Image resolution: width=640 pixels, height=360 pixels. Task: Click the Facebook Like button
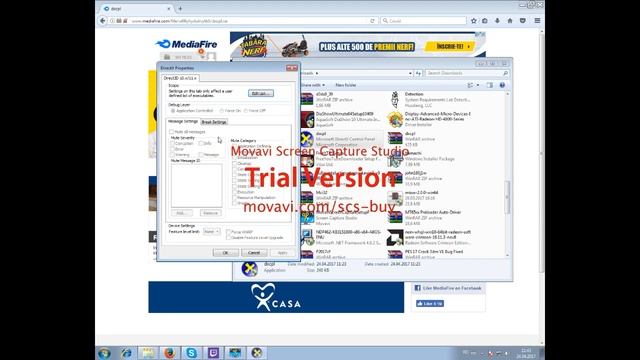(429, 304)
